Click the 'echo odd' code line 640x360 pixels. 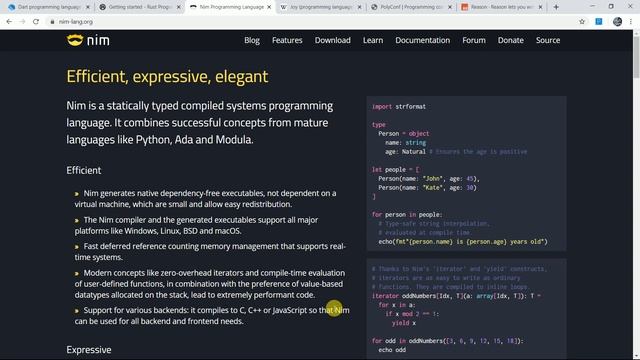point(392,350)
